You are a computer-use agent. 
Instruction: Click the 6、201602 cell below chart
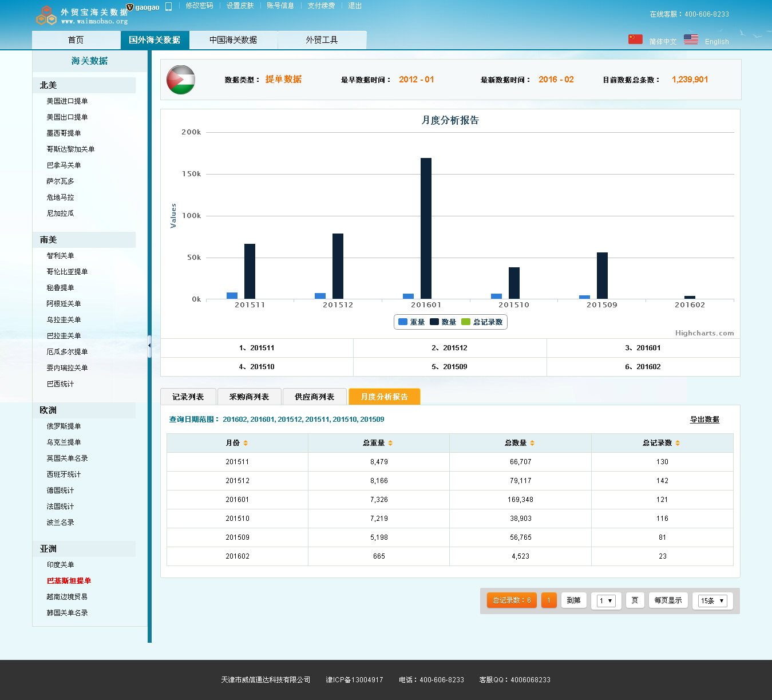pyautogui.click(x=643, y=367)
